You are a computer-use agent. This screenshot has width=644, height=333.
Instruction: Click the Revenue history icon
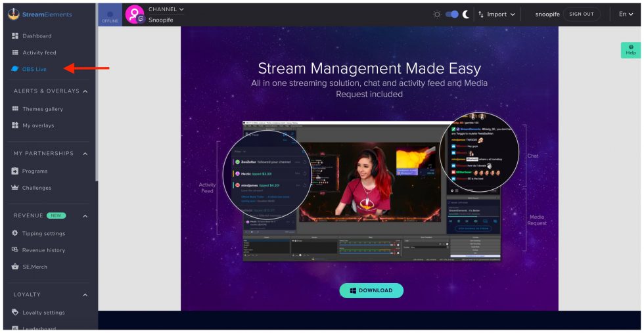click(x=15, y=250)
